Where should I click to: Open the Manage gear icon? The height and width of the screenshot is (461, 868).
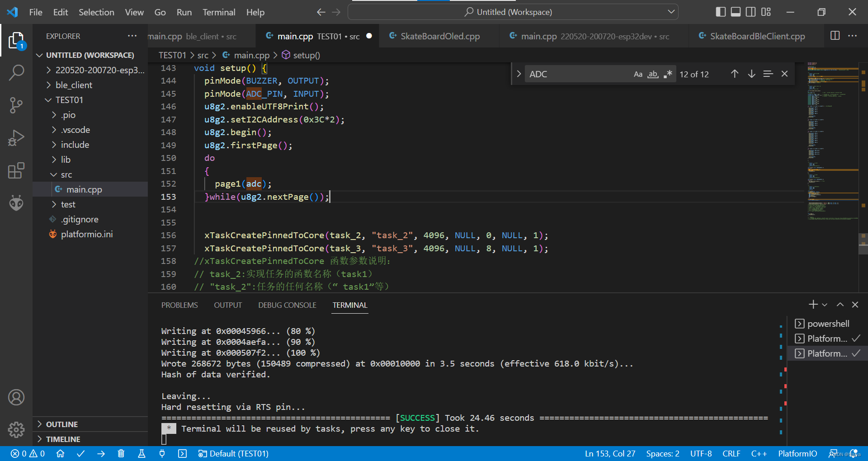[16, 429]
